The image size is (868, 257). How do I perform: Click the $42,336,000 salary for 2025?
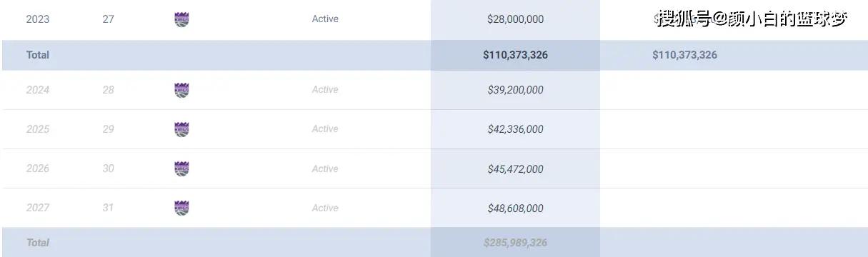pyautogui.click(x=515, y=129)
